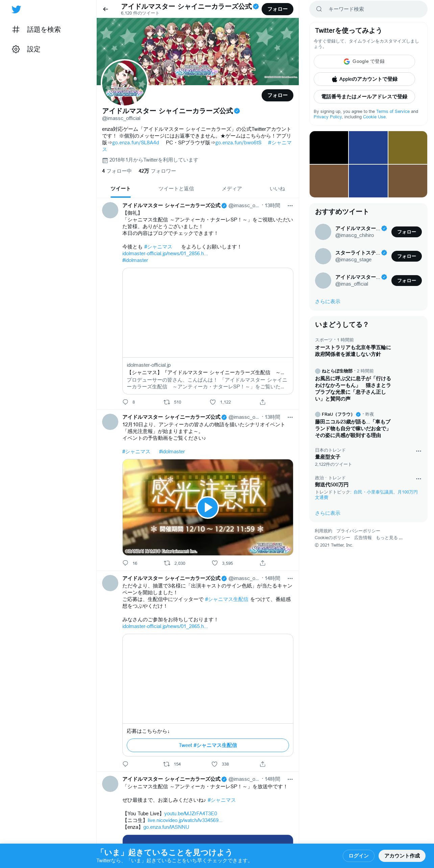Open go.enza.fun/SL8A4d link in bio

tap(136, 143)
